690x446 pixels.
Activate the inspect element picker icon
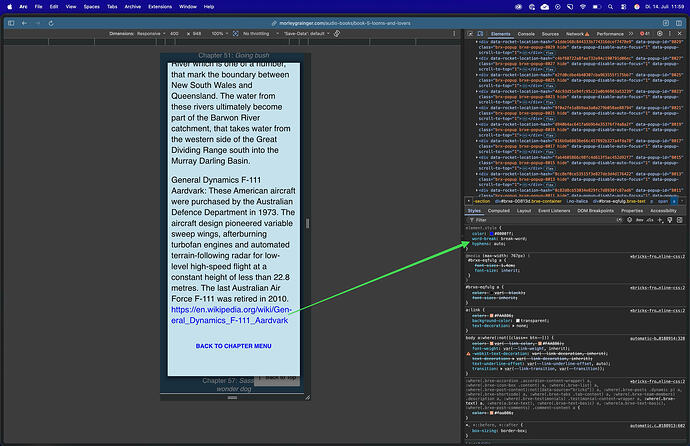click(470, 33)
